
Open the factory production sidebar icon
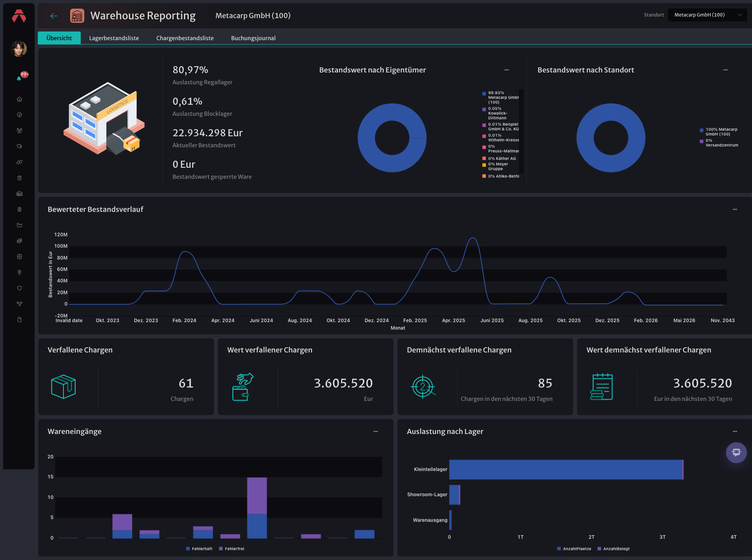pyautogui.click(x=19, y=225)
